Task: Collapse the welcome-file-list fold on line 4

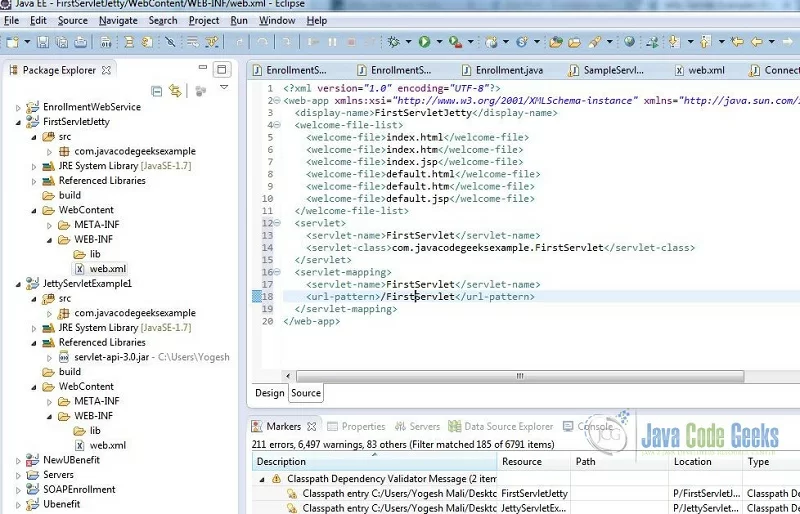Action: tap(277, 125)
